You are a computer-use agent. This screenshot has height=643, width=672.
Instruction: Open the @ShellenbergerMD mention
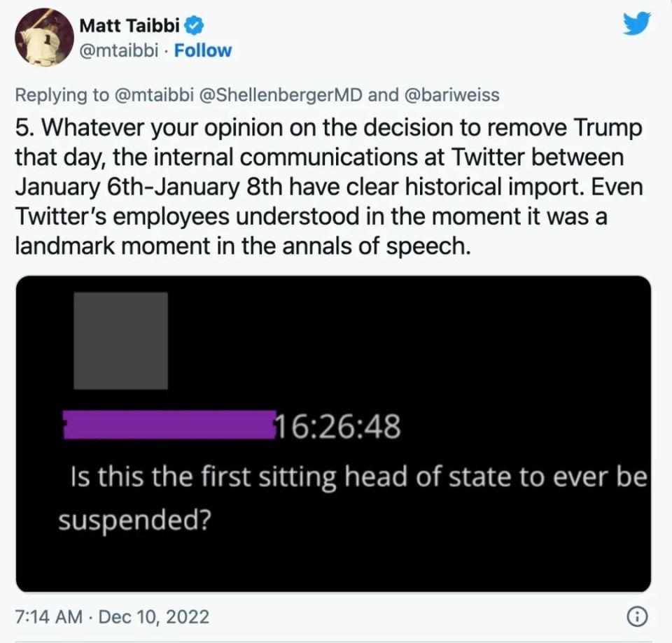tap(281, 94)
